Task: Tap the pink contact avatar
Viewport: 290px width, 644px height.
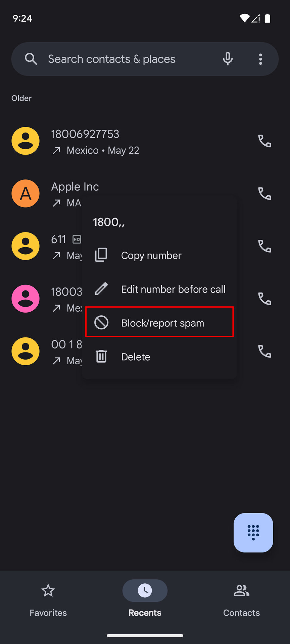Action: [x=26, y=299]
